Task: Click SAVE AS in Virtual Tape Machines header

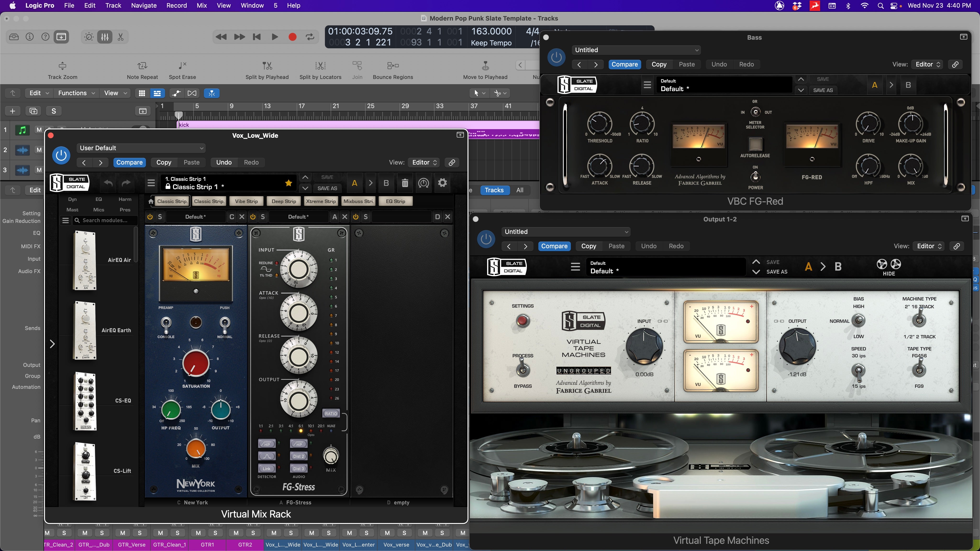Action: pos(777,271)
